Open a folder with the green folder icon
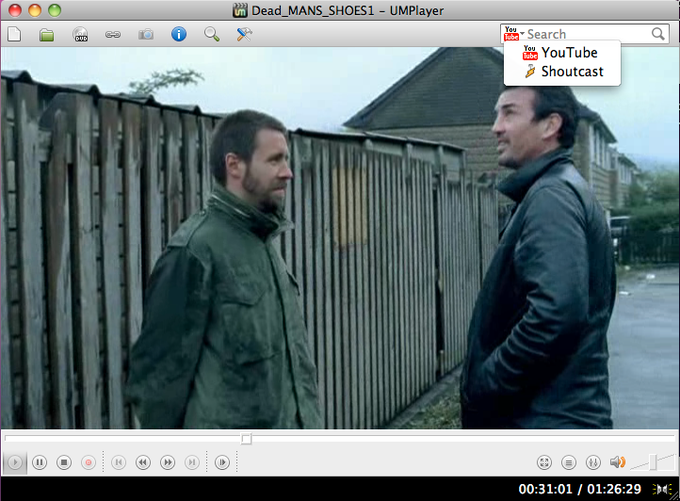Image resolution: width=680 pixels, height=501 pixels. [x=47, y=34]
